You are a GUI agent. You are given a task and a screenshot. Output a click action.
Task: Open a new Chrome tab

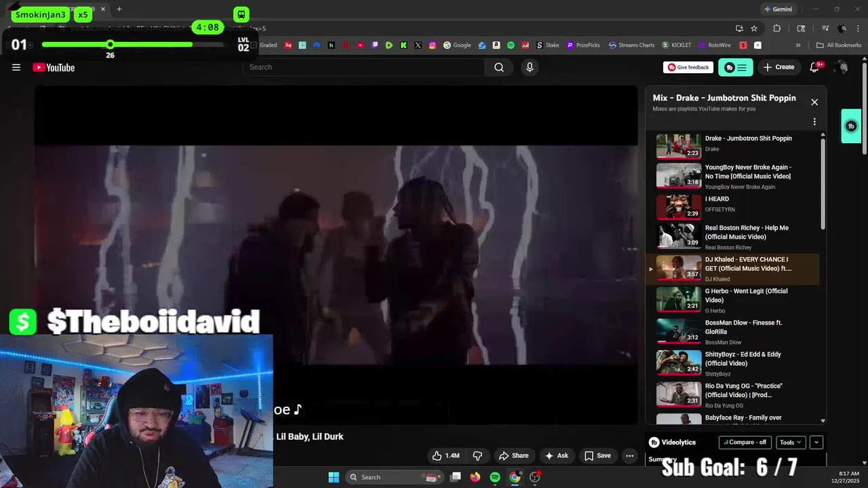point(119,9)
